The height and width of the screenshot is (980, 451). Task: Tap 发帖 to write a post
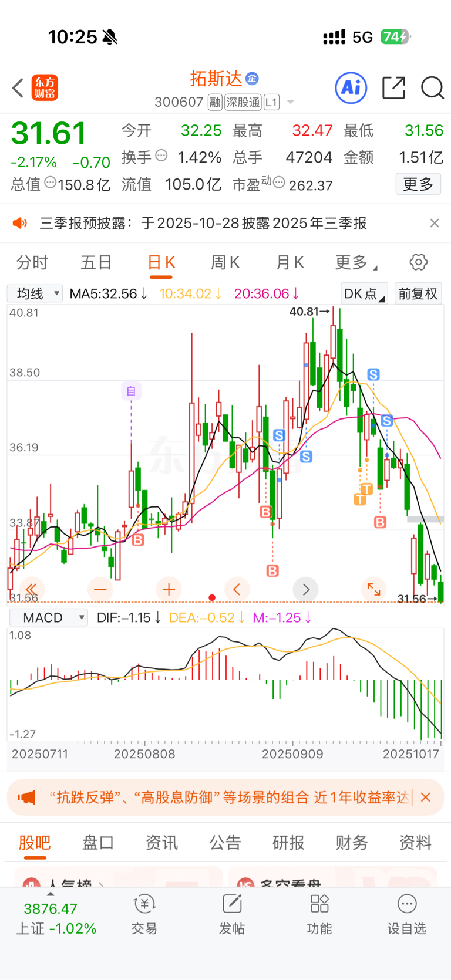point(232,915)
